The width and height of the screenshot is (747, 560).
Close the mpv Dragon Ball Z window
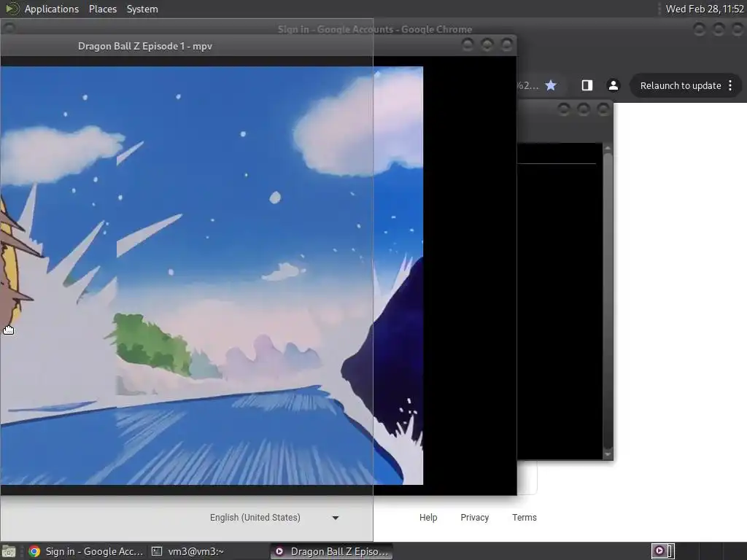pyautogui.click(x=506, y=44)
